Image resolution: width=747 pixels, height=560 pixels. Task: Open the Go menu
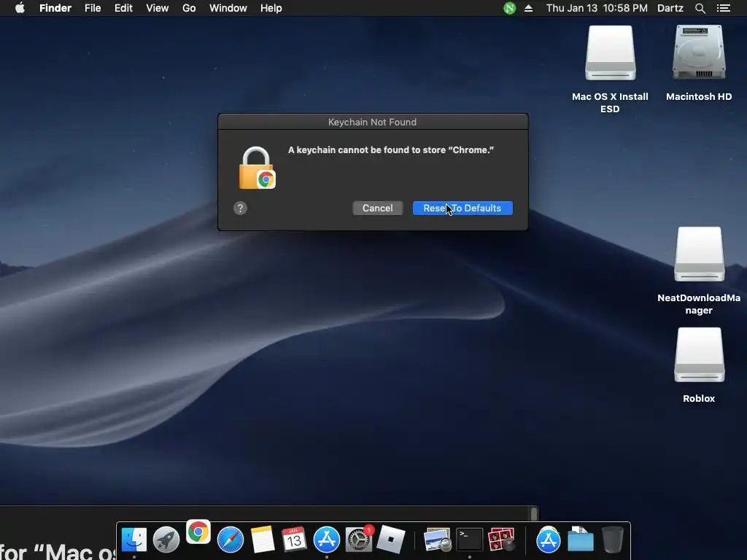(189, 8)
